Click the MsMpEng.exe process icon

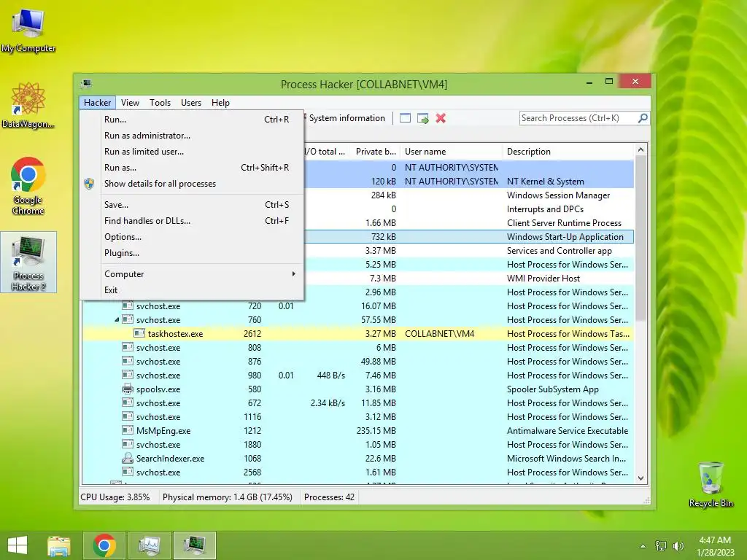(x=127, y=430)
